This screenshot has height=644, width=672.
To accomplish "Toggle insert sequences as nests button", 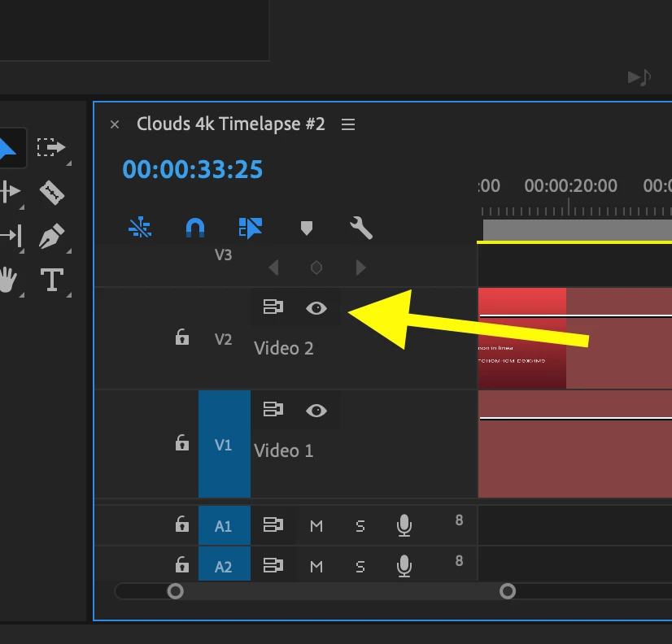I will coord(140,228).
